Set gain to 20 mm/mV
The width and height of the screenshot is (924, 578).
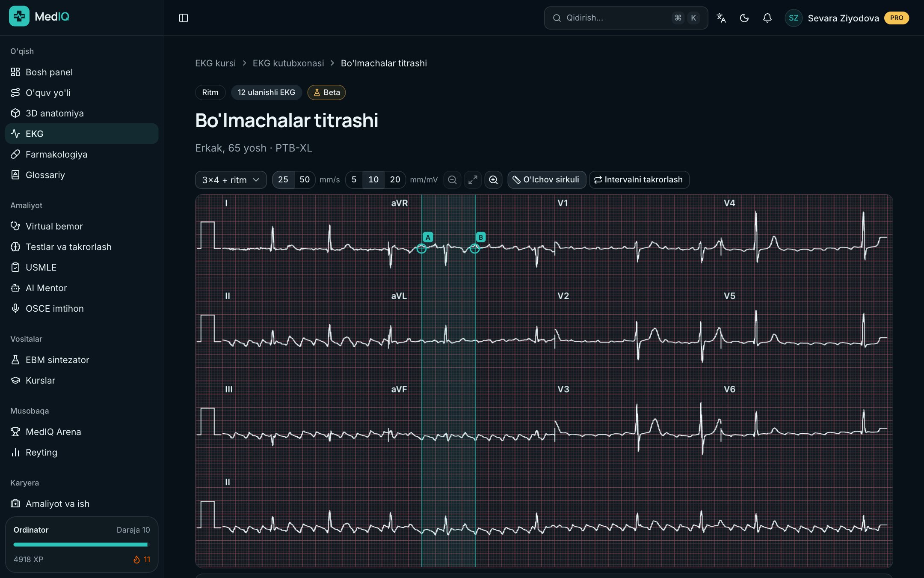395,180
